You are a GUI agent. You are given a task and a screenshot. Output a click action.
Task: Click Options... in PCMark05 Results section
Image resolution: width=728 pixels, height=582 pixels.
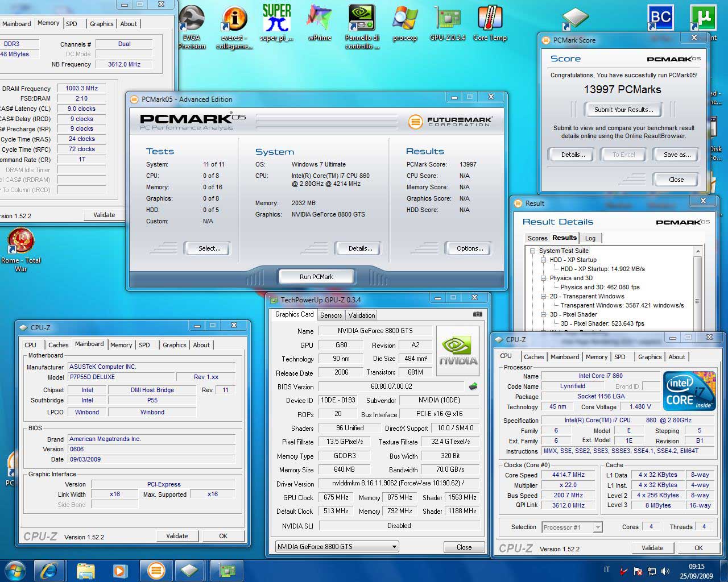[470, 248]
